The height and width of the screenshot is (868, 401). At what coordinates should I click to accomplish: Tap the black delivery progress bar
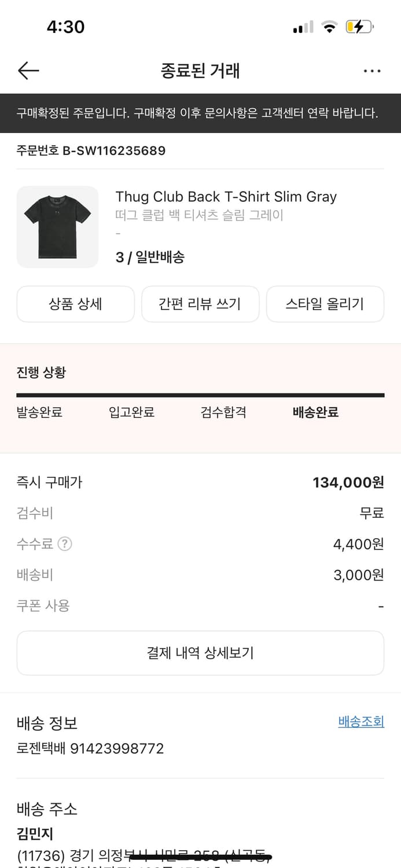200,395
